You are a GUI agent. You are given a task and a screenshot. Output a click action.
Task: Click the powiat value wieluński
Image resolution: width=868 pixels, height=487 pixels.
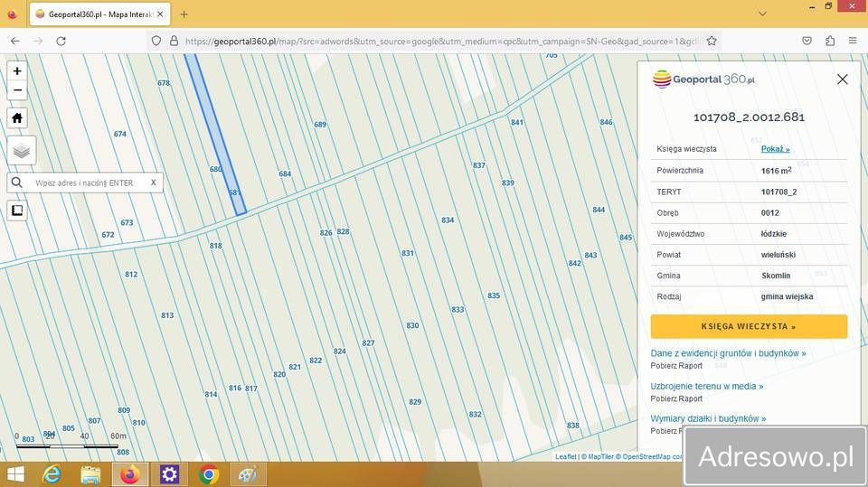[778, 255]
